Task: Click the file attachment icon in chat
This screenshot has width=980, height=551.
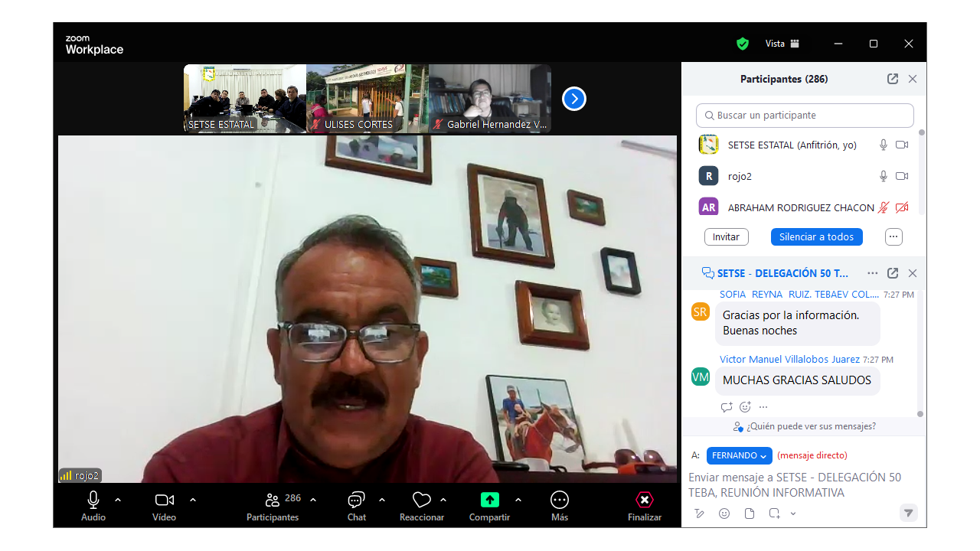Action: coord(750,514)
